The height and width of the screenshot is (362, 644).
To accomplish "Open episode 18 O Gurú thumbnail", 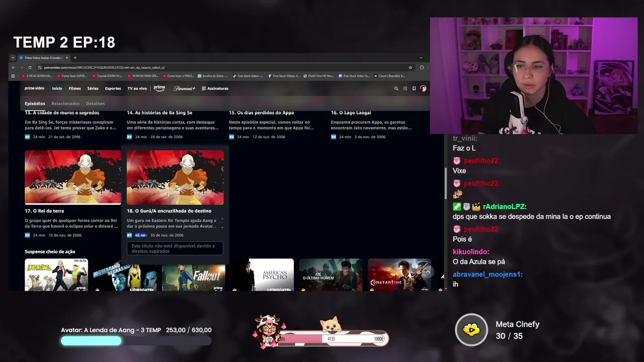I will [x=175, y=177].
